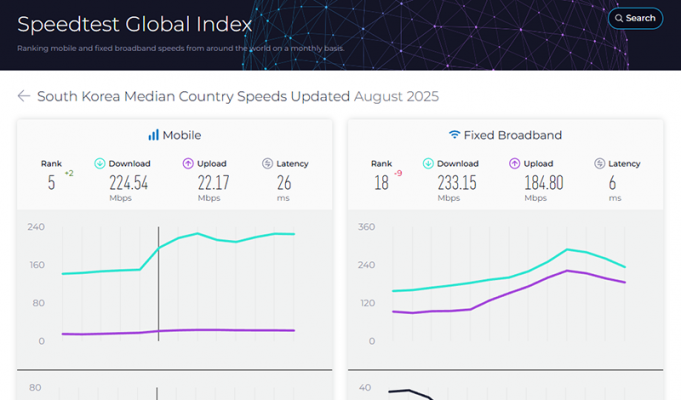
Task: Click the Mobile rank value 5
Action: coord(51,183)
